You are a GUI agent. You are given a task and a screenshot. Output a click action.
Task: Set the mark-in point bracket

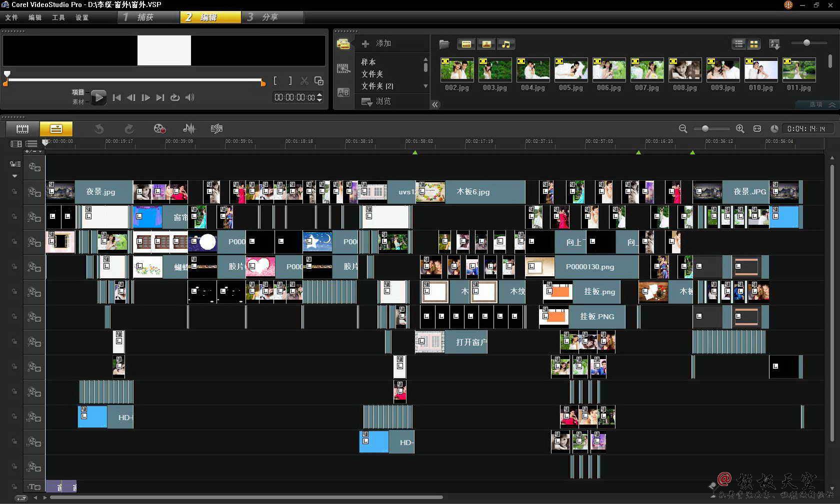click(x=275, y=81)
